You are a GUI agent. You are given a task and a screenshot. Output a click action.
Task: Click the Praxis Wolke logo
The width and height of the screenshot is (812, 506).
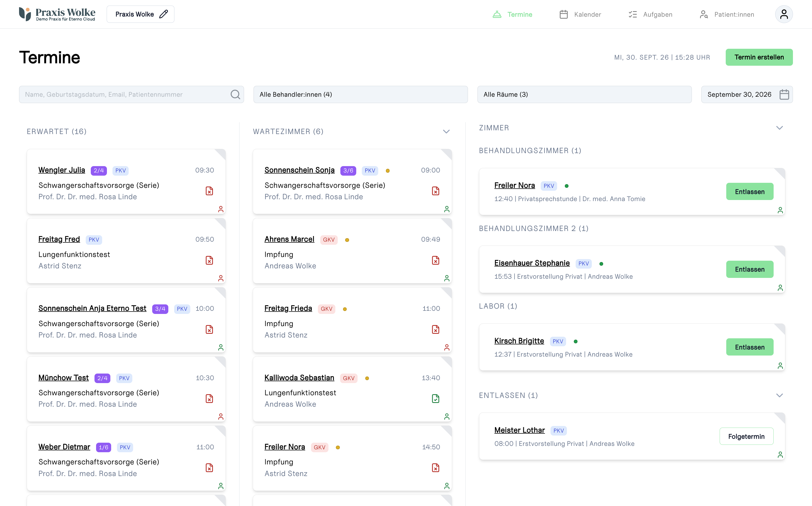pyautogui.click(x=57, y=14)
